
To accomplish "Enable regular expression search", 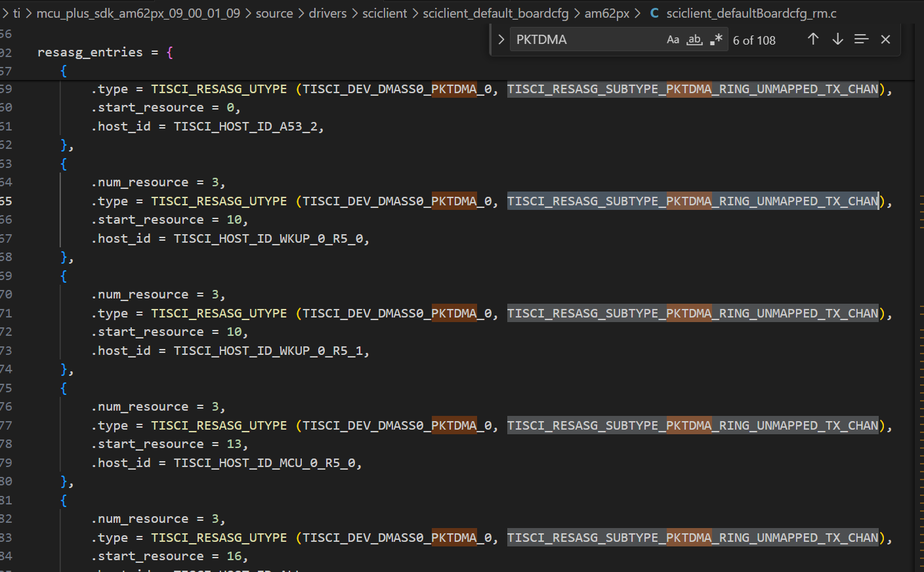I will tap(716, 39).
